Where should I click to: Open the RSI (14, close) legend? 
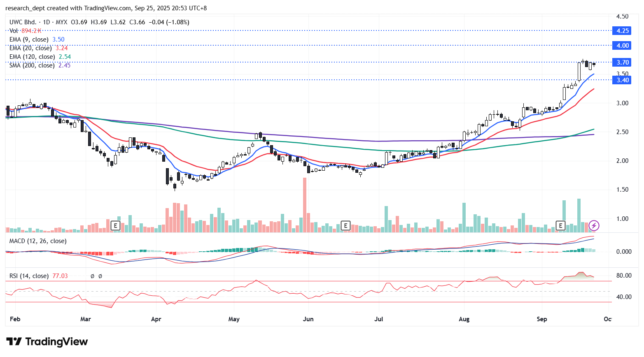(x=29, y=276)
